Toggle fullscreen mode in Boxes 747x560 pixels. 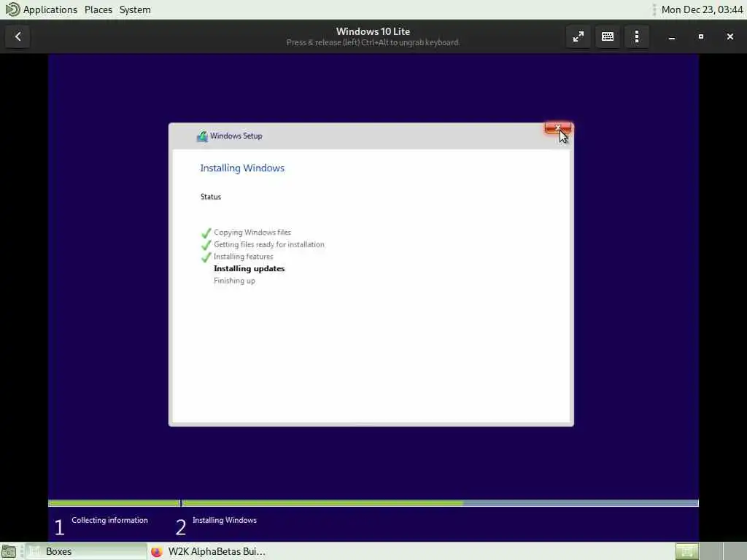click(x=578, y=36)
